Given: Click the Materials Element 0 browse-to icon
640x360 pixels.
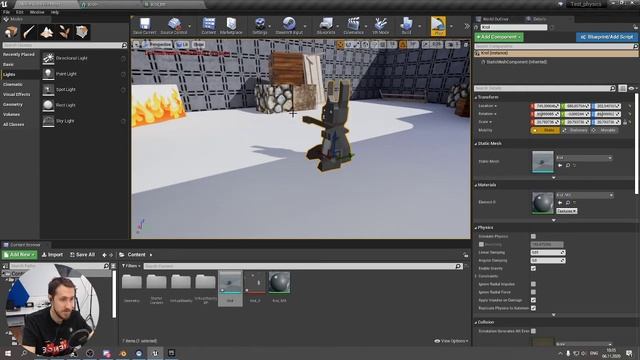Looking at the screenshot, I should 568,203.
